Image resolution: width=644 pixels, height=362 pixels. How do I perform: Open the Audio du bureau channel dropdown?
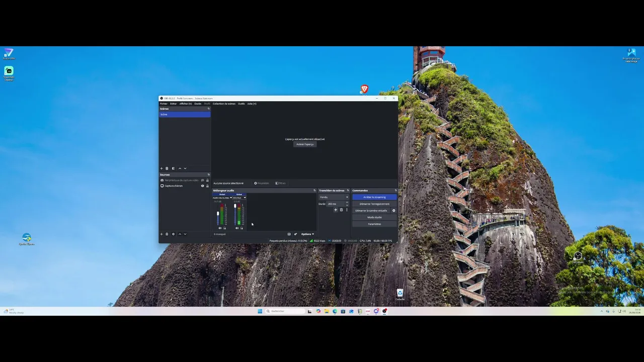(222, 198)
